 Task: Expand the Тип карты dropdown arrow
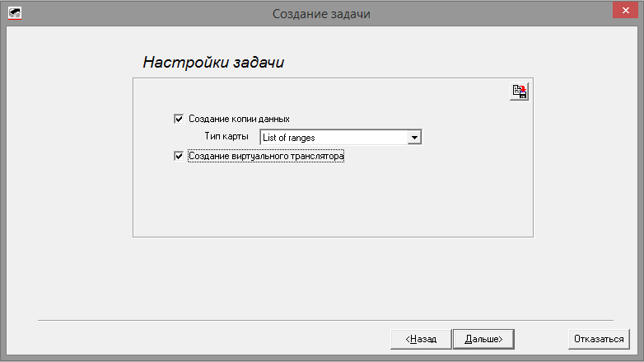point(415,137)
